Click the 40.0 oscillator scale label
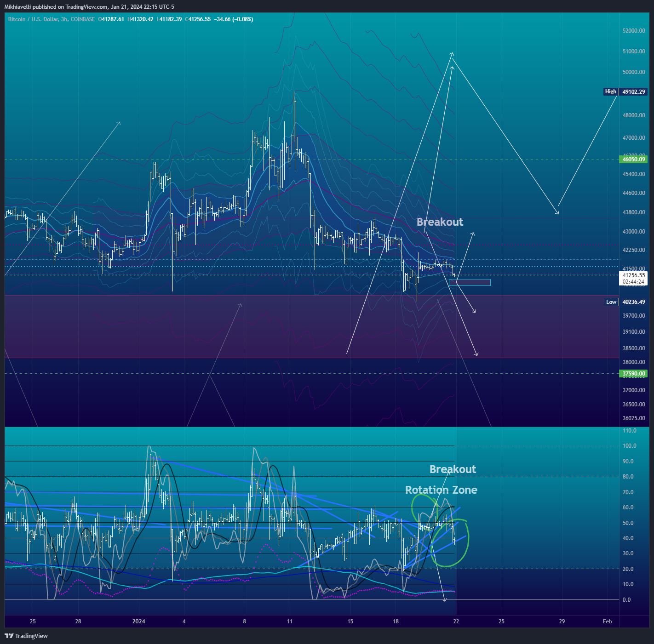 [x=628, y=538]
